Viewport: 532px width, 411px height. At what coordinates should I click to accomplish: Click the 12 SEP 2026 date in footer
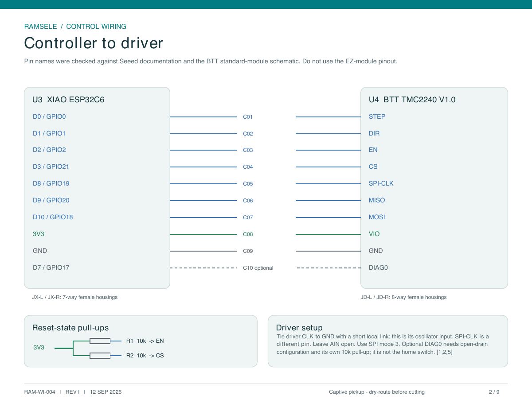point(106,392)
